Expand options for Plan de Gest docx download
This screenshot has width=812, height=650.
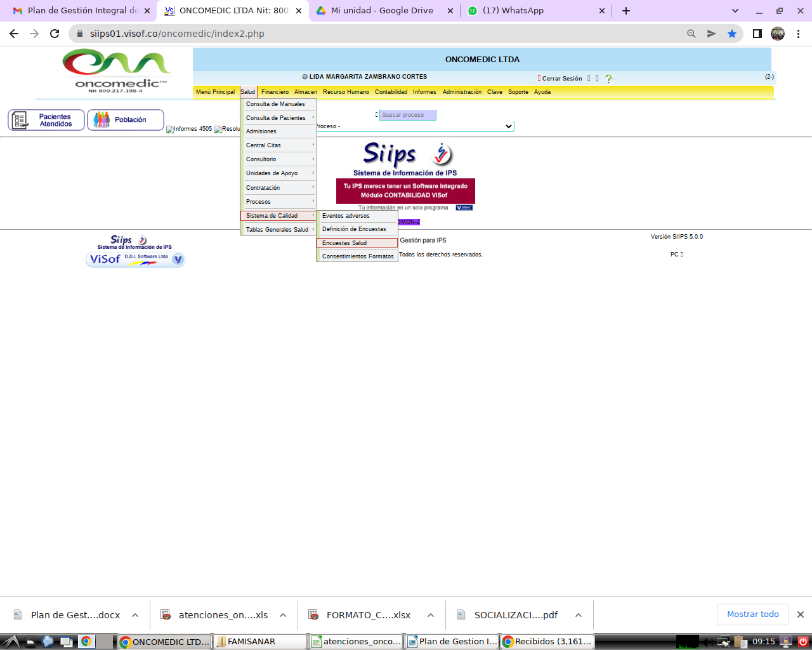click(x=135, y=615)
